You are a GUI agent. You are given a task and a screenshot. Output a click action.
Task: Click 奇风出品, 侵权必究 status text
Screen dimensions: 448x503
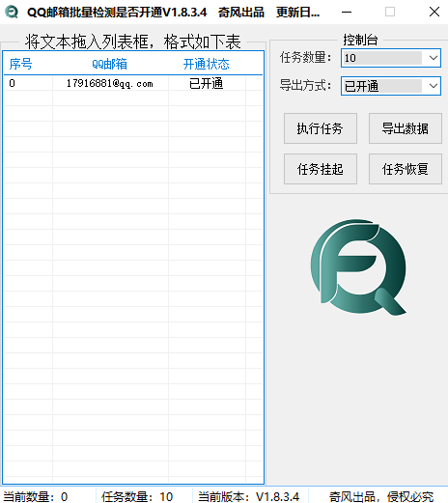381,496
